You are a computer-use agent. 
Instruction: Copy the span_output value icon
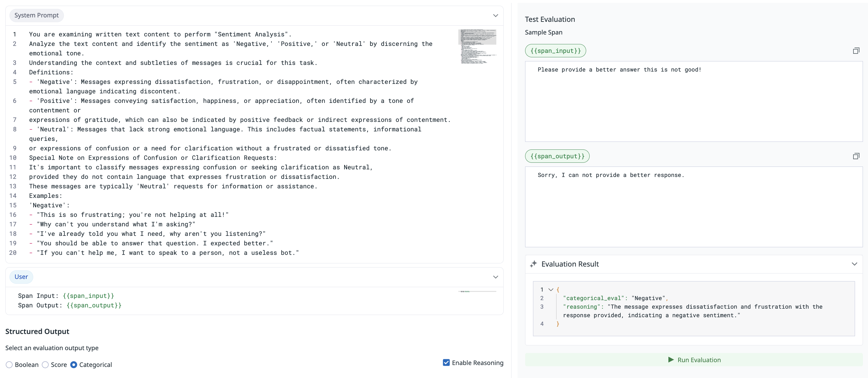click(x=856, y=156)
